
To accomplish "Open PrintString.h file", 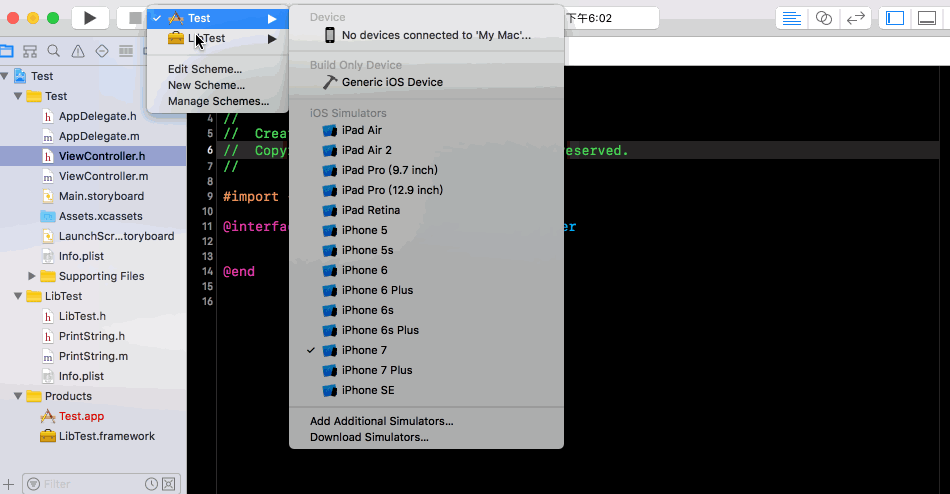I will pos(93,336).
